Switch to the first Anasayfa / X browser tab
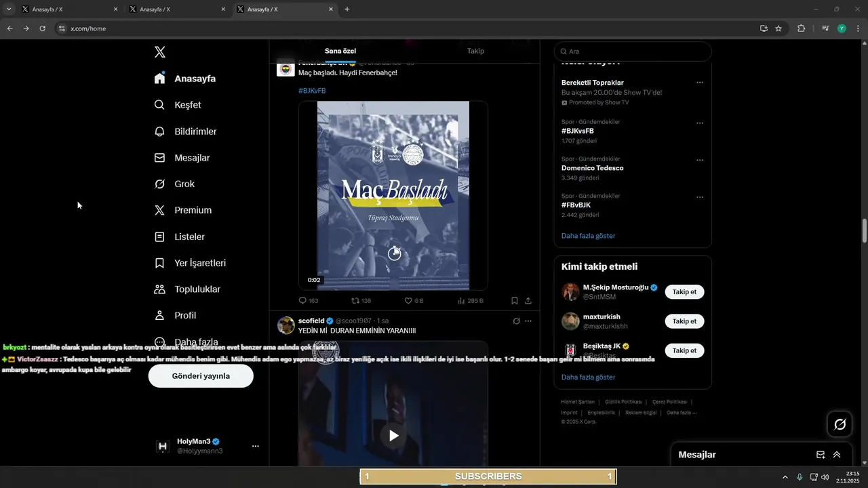Image resolution: width=868 pixels, height=488 pixels. pyautogui.click(x=69, y=9)
